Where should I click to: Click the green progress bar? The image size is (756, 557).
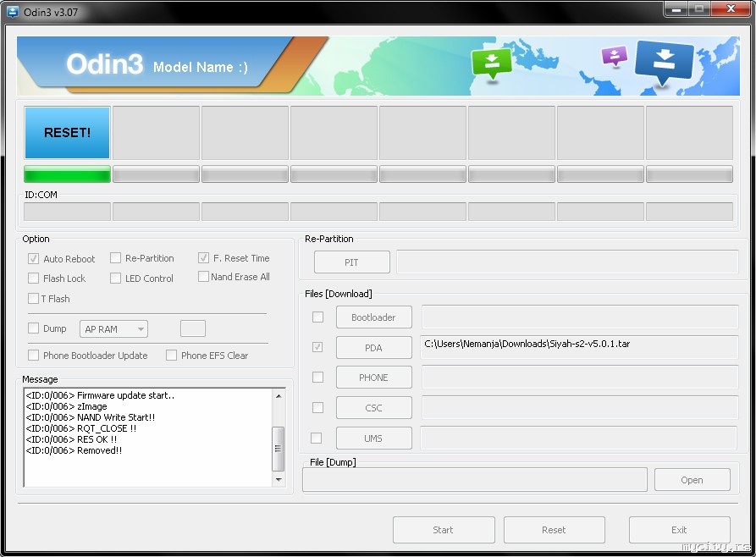[67, 174]
